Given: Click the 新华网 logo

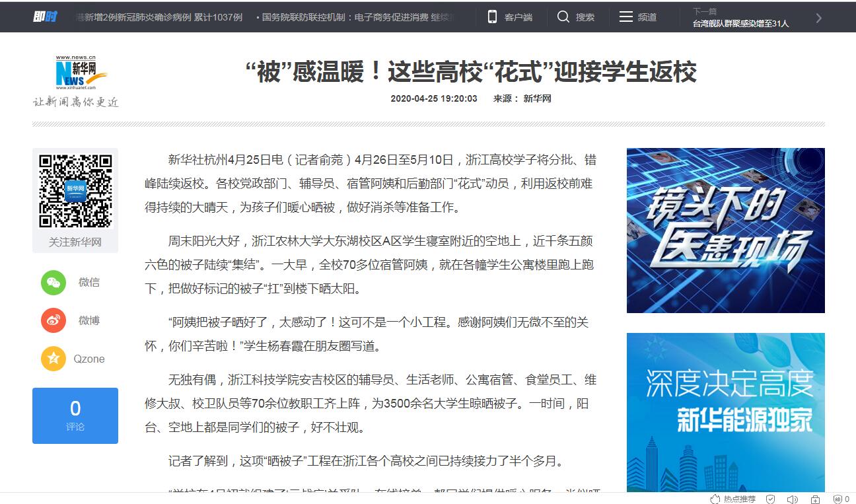Looking at the screenshot, I should pos(81,71).
